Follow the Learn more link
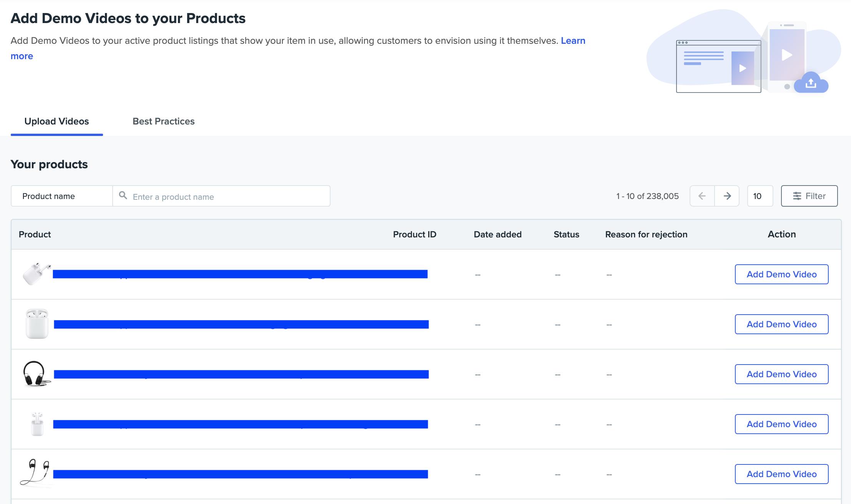Image resolution: width=851 pixels, height=504 pixels. point(573,41)
